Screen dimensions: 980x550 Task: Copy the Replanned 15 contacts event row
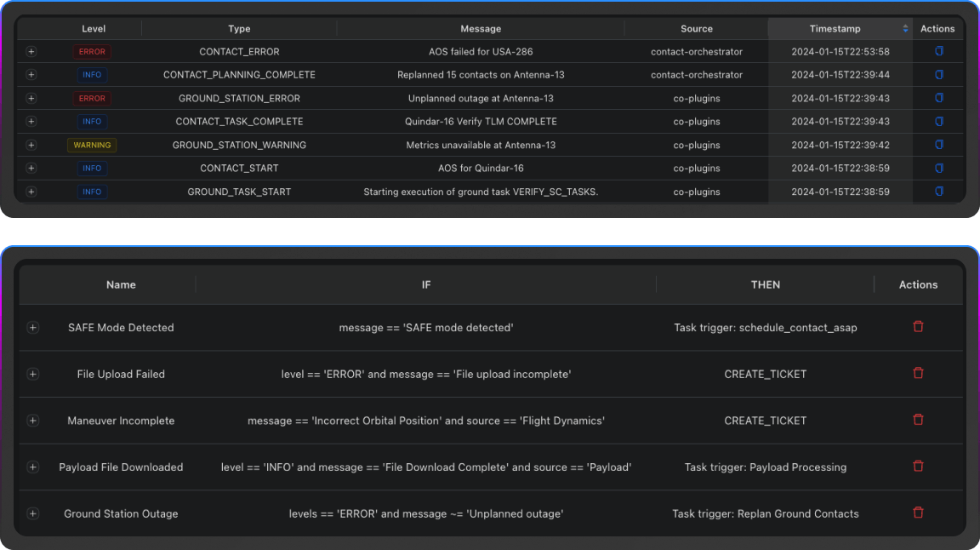(x=939, y=74)
